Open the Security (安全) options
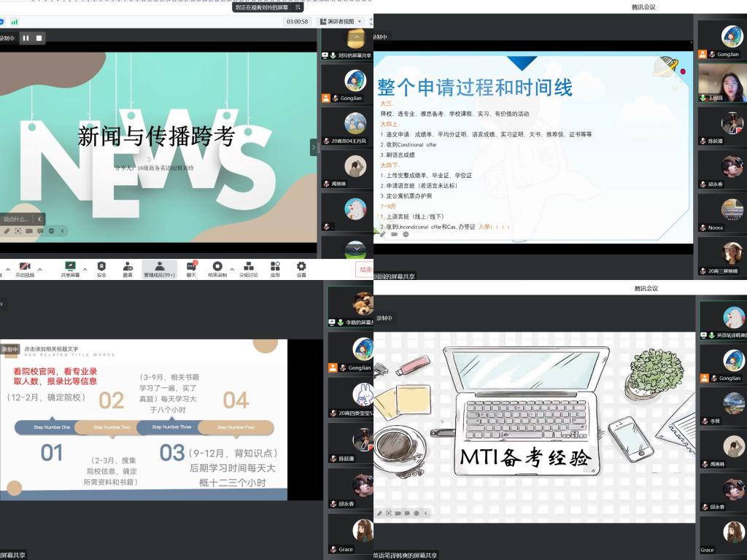747x560 pixels. pos(101,268)
